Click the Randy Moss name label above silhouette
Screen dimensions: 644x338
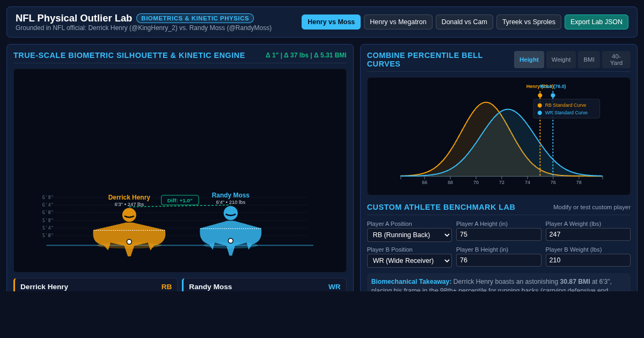[231, 195]
